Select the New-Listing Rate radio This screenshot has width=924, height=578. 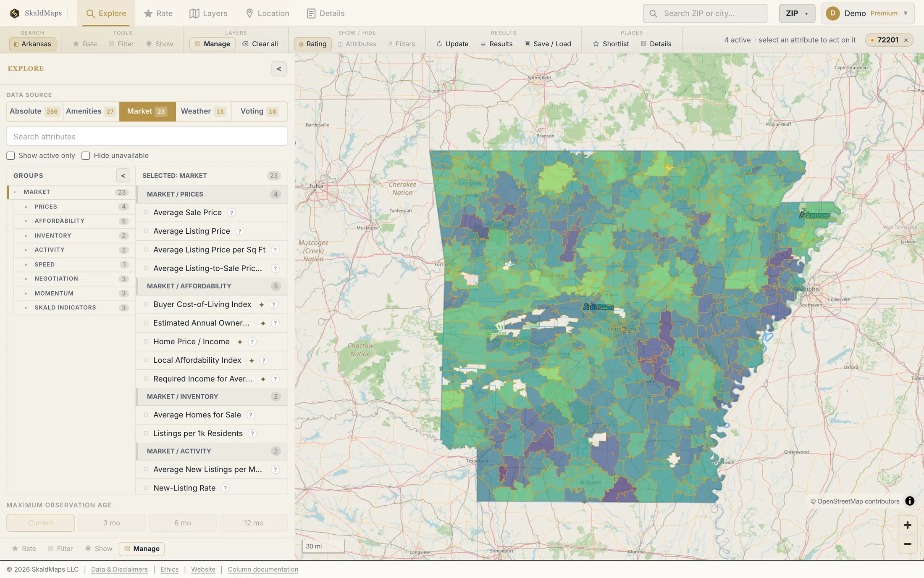coord(146,488)
